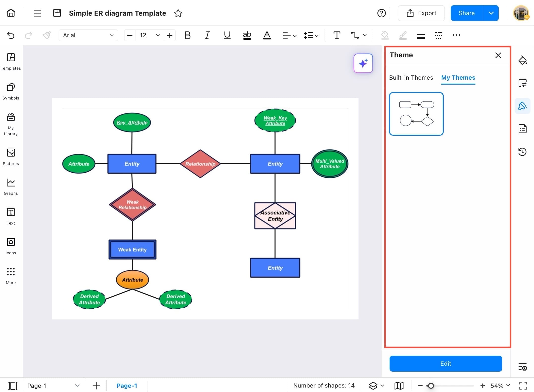
Task: Click the Format Painter icon
Action: point(47,35)
